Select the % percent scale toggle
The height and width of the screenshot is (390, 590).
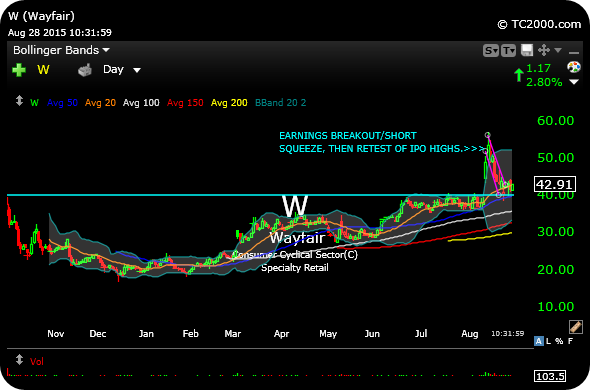(x=559, y=341)
